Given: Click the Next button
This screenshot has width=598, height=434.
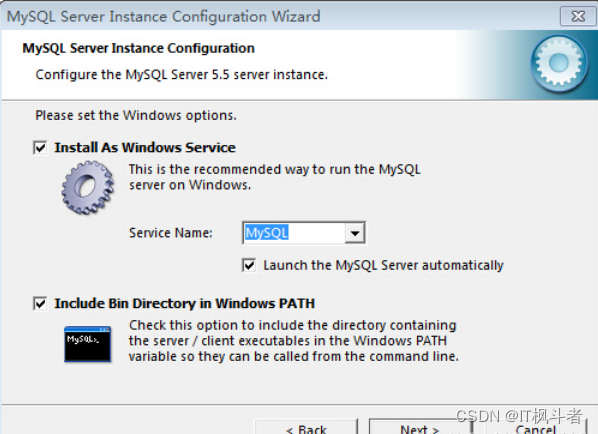Looking at the screenshot, I should pyautogui.click(x=420, y=427).
